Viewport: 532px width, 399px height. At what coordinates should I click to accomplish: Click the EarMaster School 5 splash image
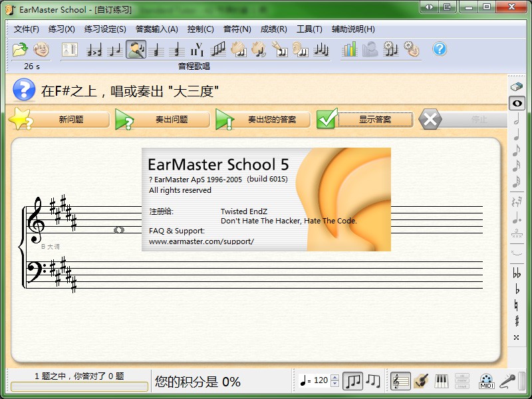click(266, 199)
